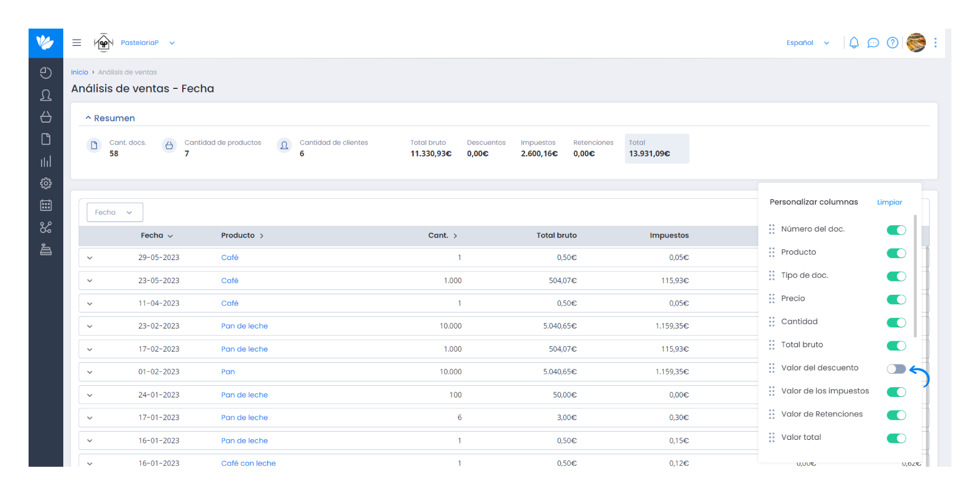Viewport: 980px width, 495px height.
Task: Click the Total bruto column header
Action: (556, 235)
